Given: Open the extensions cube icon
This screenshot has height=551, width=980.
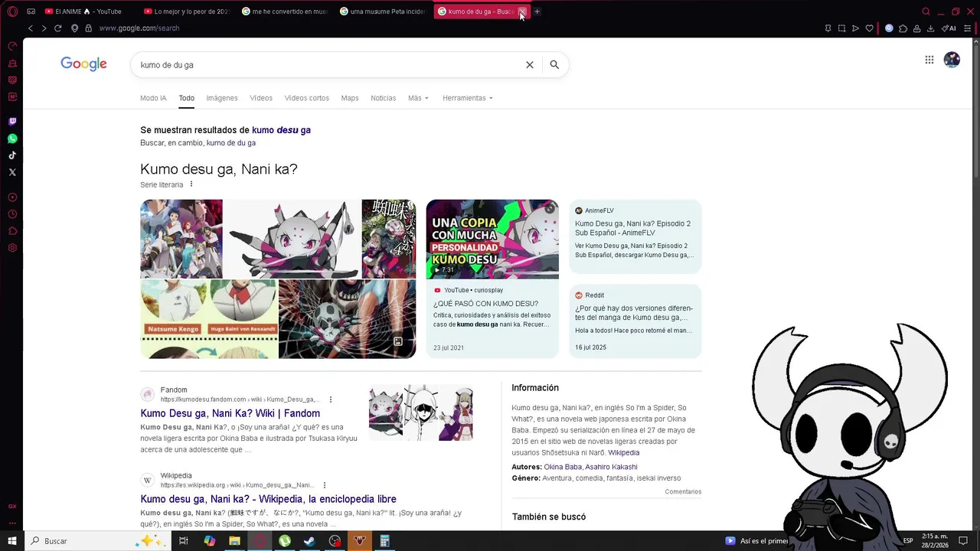Looking at the screenshot, I should 903,28.
